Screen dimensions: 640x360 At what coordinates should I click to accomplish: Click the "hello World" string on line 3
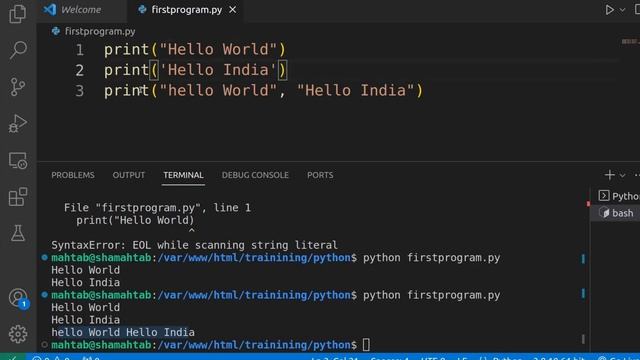tap(218, 90)
